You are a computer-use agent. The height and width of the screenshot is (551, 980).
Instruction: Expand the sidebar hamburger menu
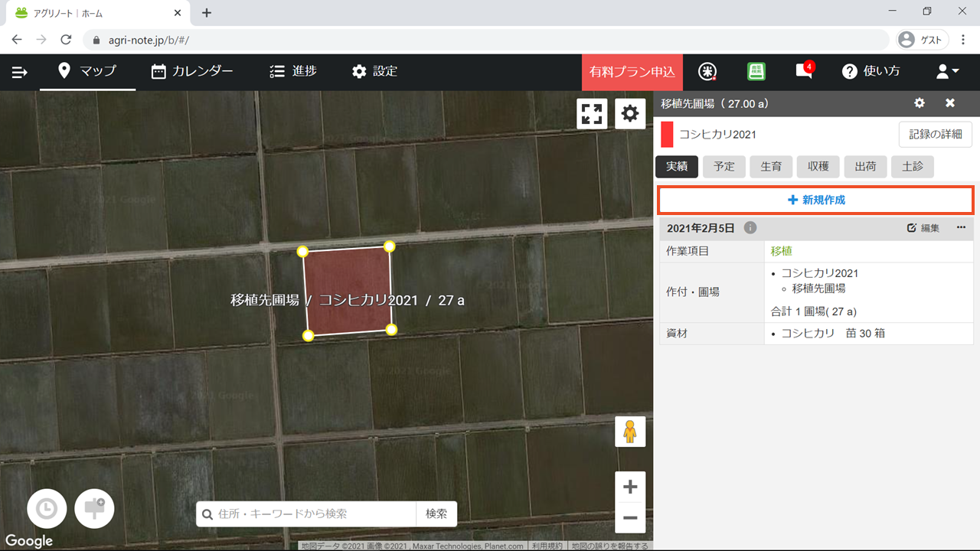click(x=20, y=72)
